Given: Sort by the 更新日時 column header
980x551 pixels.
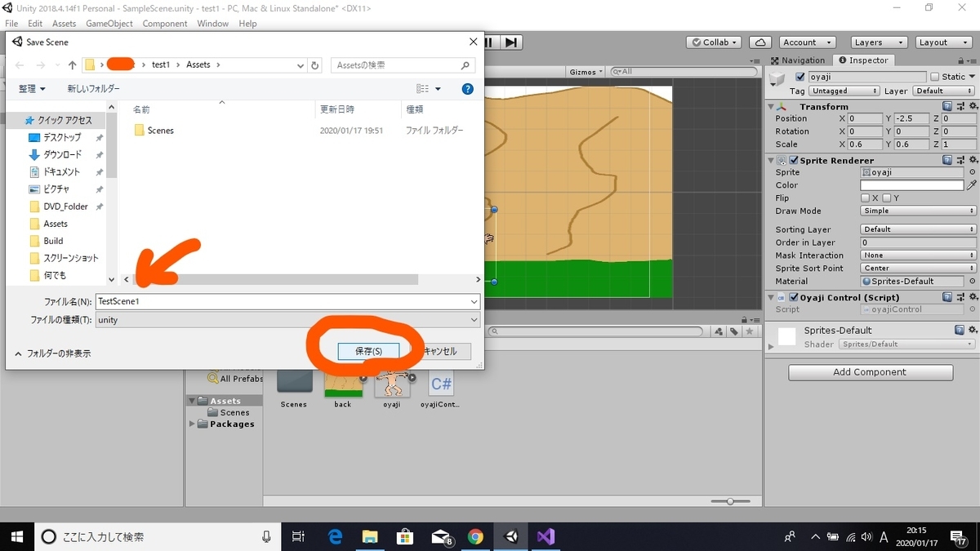Looking at the screenshot, I should (336, 109).
